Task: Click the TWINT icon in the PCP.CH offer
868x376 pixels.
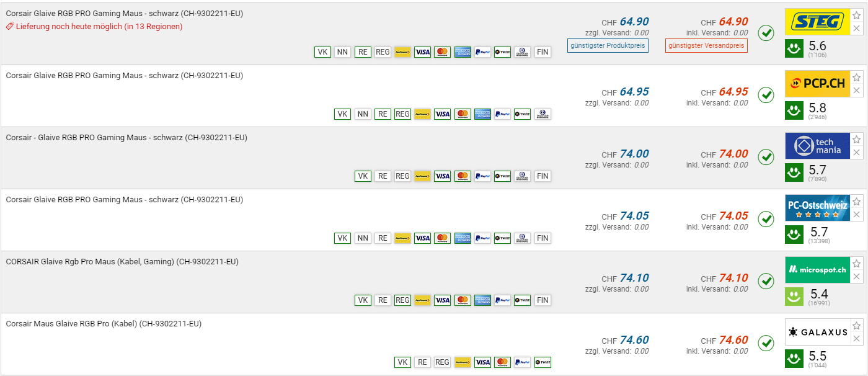Action: (x=522, y=114)
